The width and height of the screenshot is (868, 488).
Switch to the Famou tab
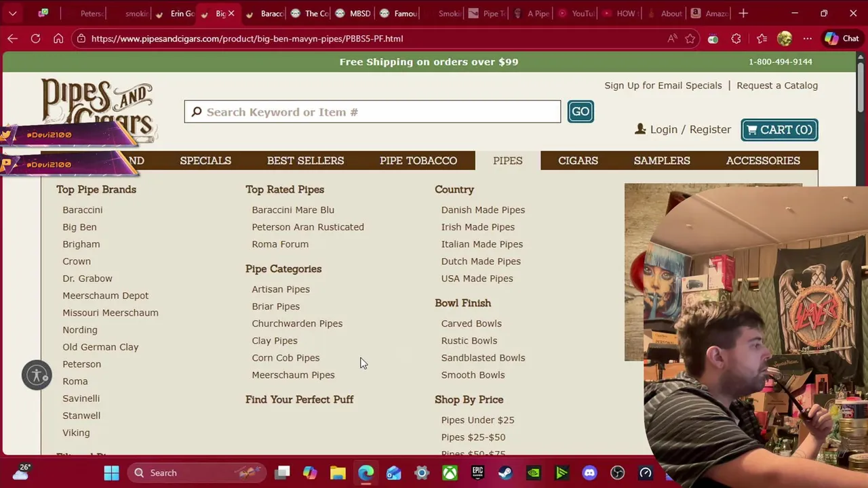(x=398, y=13)
